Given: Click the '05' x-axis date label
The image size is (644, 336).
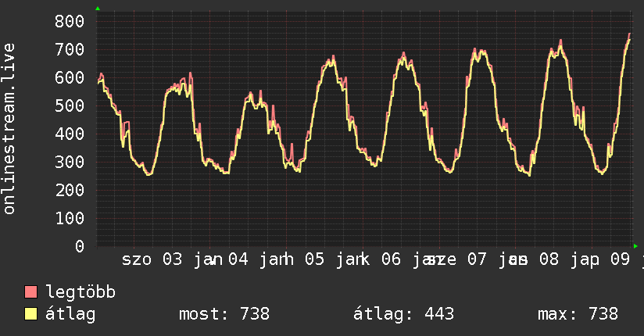Looking at the screenshot, I should 315,259.
